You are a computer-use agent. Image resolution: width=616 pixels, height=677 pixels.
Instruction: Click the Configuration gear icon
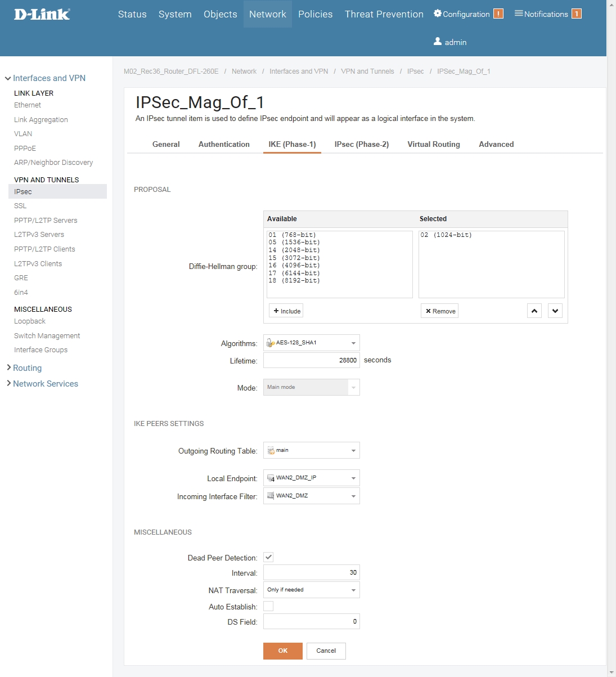tap(437, 14)
